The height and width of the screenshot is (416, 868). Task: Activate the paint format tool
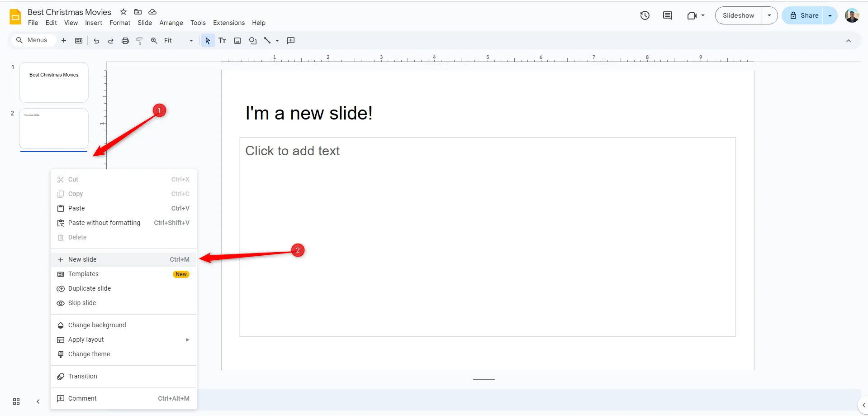[140, 41]
